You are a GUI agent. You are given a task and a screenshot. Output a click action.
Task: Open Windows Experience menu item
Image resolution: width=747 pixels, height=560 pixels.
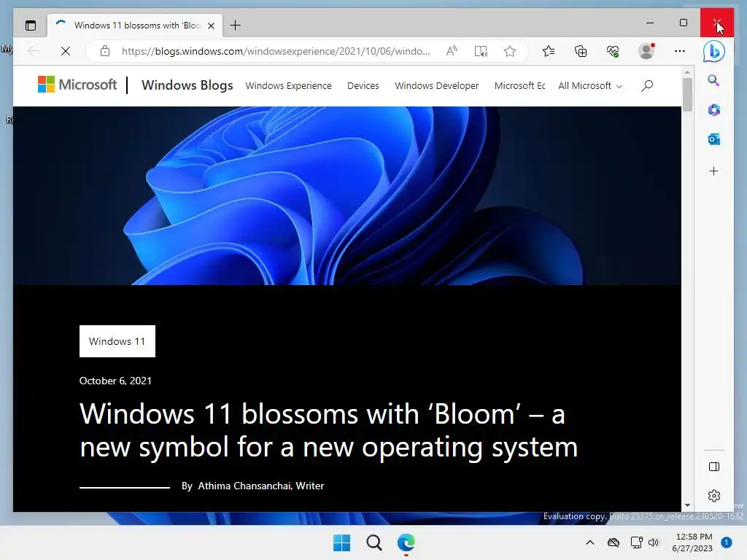point(289,86)
